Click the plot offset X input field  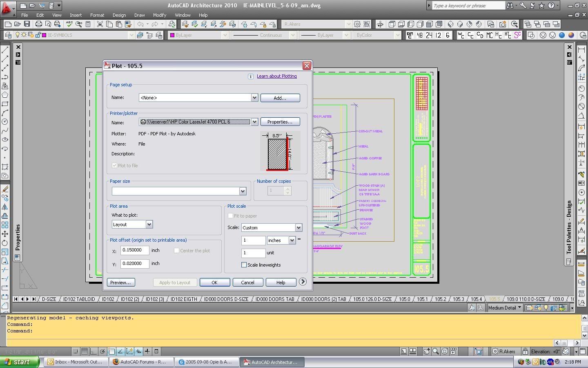coord(135,250)
